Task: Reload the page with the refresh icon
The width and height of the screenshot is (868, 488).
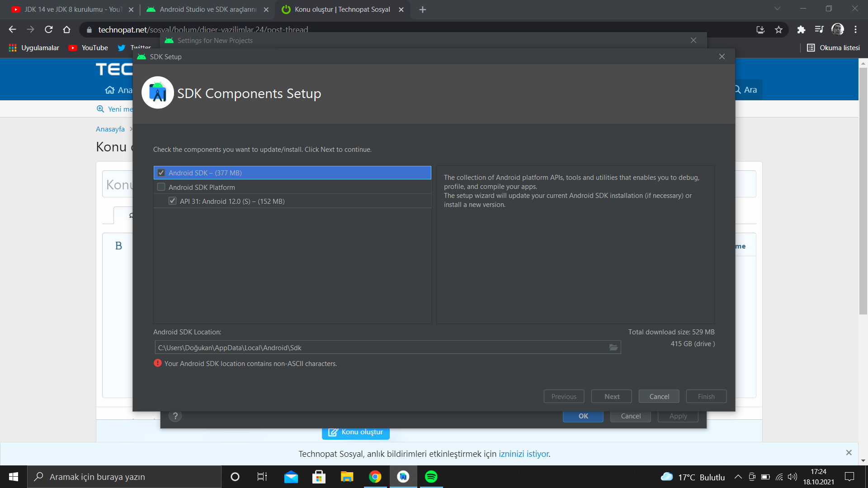Action: (x=49, y=30)
